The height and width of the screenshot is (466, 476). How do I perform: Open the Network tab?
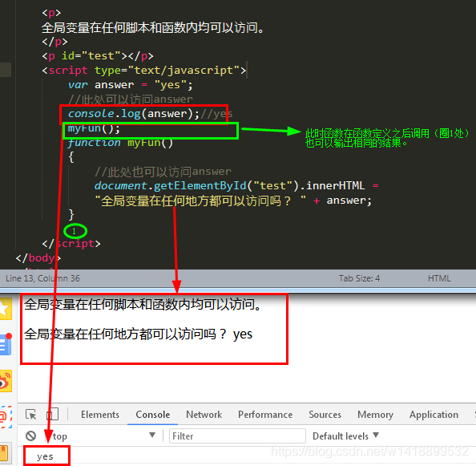coord(204,415)
